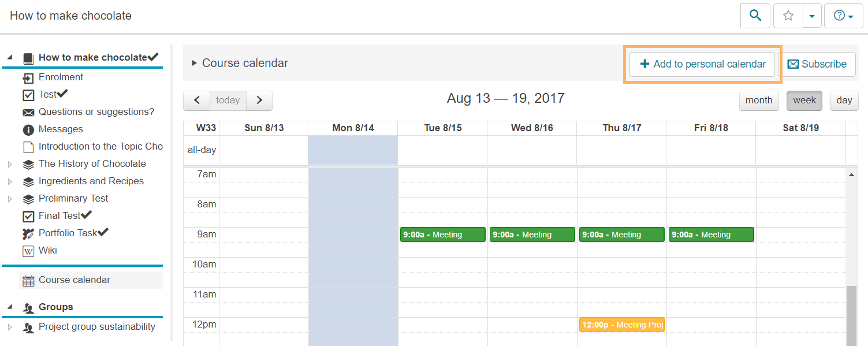Open the Enrolment section icon
Screen dimensions: 868x346
click(28, 77)
